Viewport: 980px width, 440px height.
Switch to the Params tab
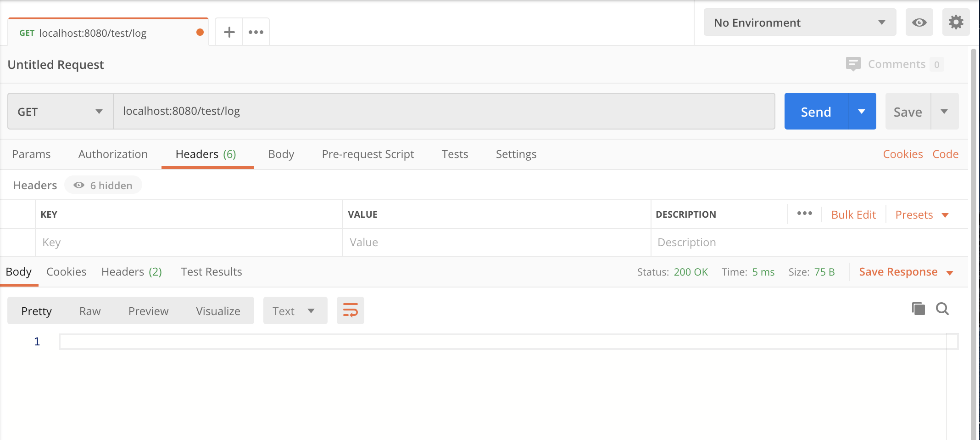click(x=31, y=154)
